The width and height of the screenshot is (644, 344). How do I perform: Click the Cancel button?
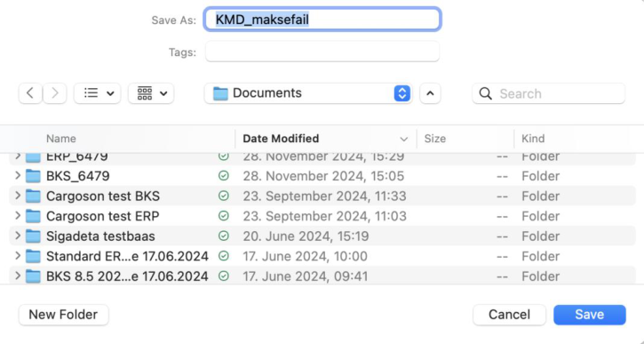[509, 315]
